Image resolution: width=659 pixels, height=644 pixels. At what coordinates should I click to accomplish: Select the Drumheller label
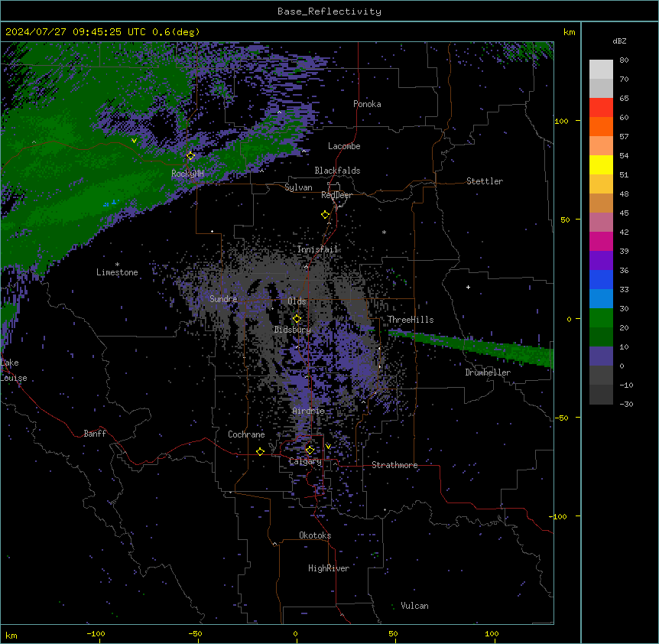[x=488, y=372]
